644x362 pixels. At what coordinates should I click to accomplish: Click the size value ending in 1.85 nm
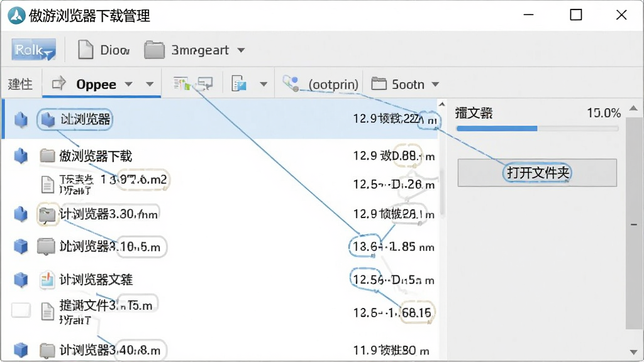click(x=394, y=246)
